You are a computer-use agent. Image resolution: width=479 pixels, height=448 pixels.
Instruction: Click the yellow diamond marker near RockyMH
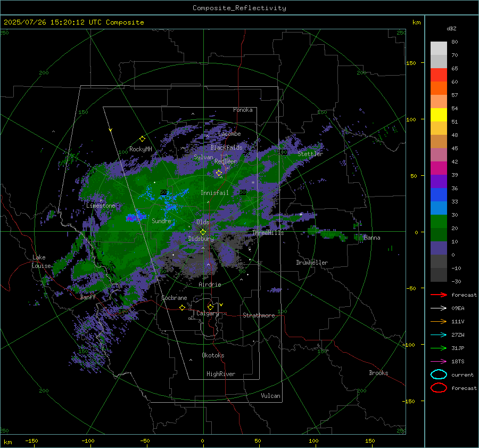(x=142, y=139)
